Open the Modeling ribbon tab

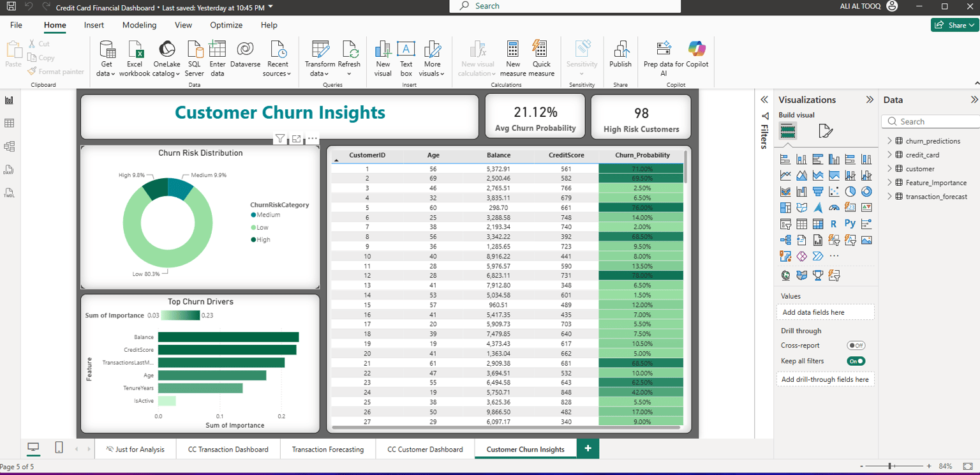pyautogui.click(x=139, y=25)
